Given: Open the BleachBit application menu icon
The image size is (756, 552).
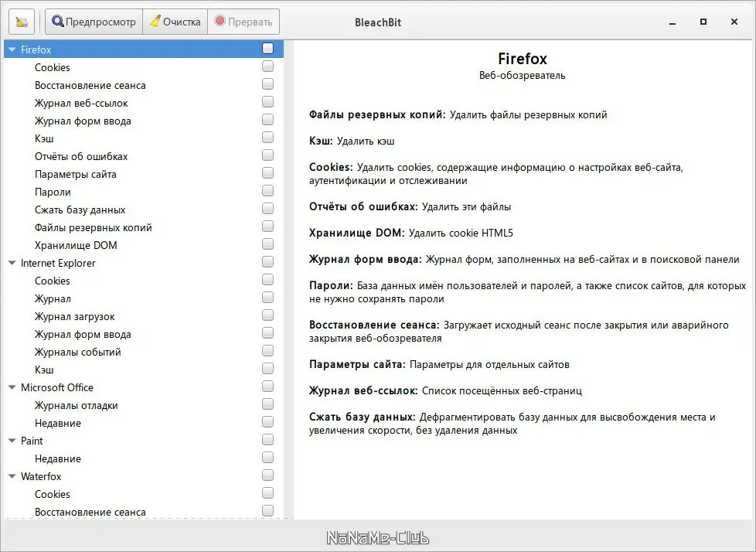Looking at the screenshot, I should coord(22,22).
